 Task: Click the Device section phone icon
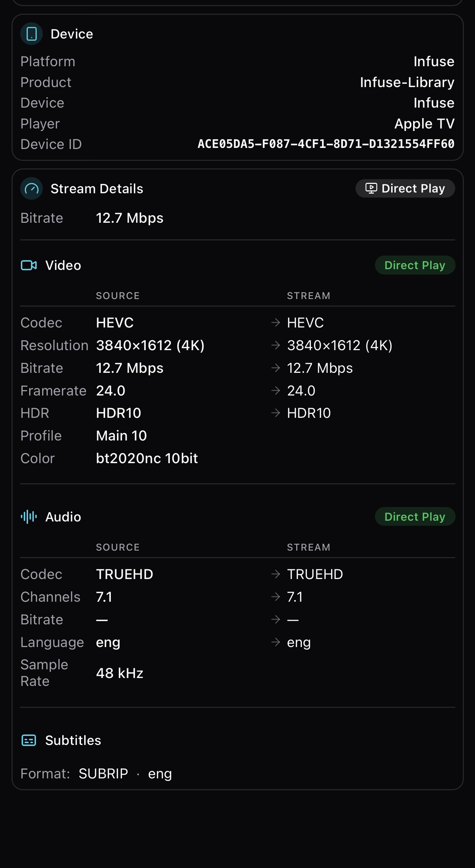(x=32, y=34)
